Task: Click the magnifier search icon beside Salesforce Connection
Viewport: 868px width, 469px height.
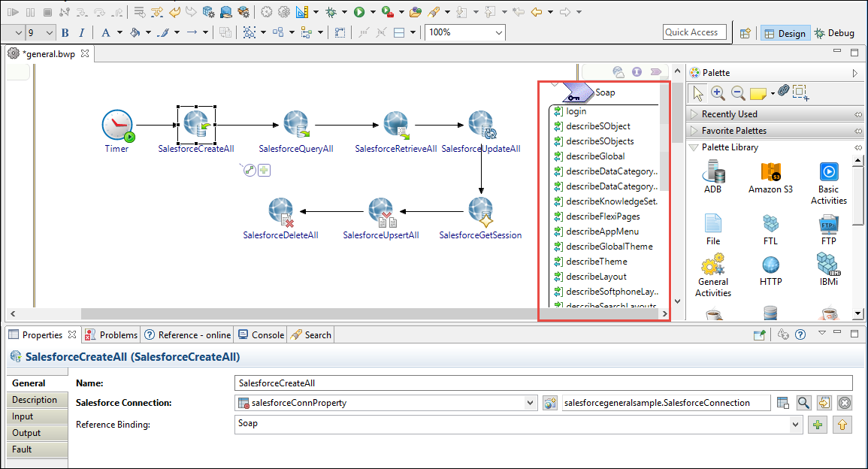Action: pyautogui.click(x=804, y=403)
